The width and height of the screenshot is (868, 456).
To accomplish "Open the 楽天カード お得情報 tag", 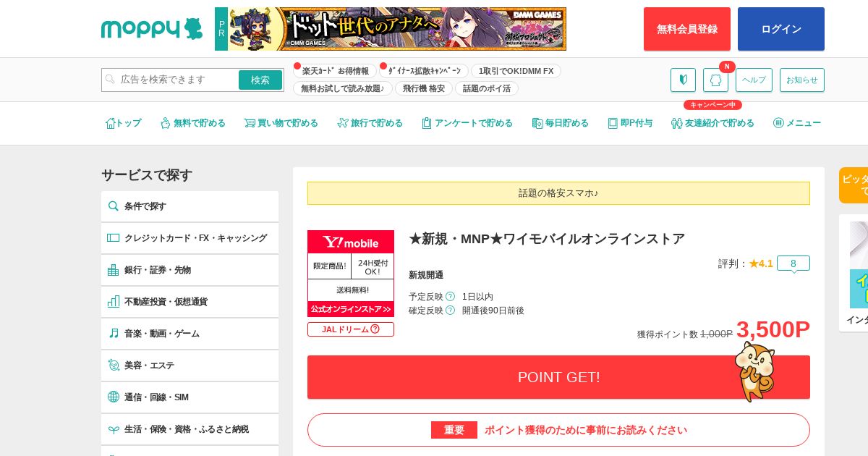I will pyautogui.click(x=335, y=71).
